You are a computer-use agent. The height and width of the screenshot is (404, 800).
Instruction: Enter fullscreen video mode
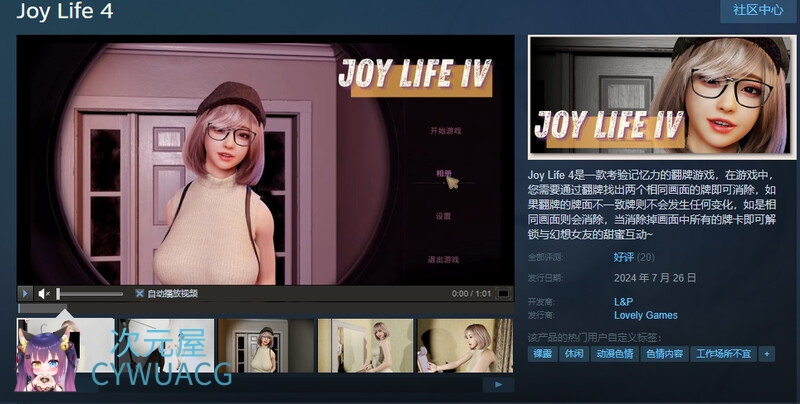[x=503, y=293]
